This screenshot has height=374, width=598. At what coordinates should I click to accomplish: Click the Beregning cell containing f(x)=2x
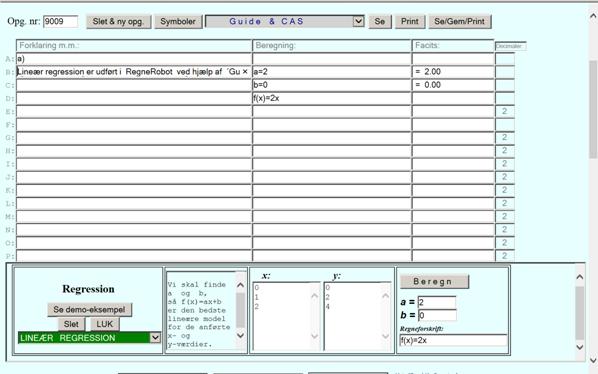[331, 98]
